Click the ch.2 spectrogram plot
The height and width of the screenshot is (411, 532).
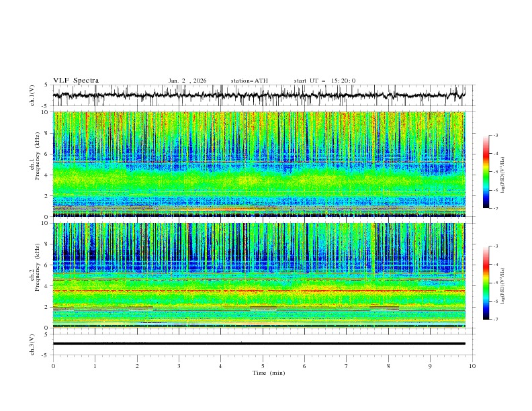[259, 275]
